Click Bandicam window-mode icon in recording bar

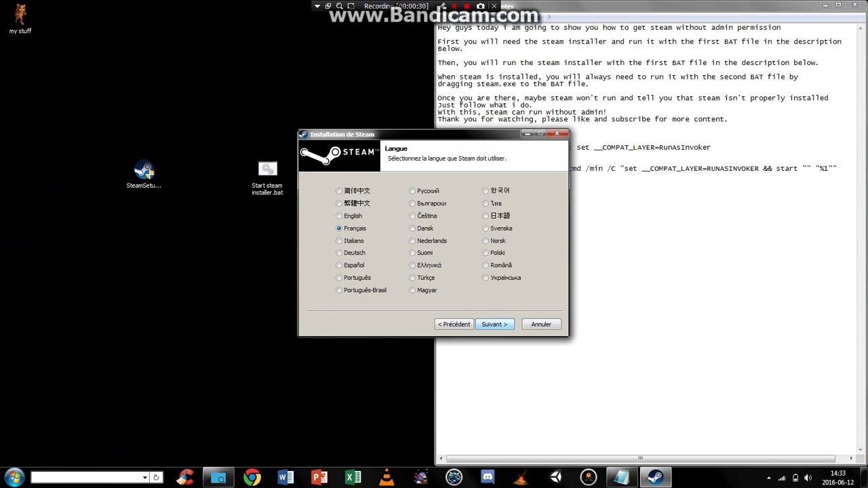coord(328,6)
